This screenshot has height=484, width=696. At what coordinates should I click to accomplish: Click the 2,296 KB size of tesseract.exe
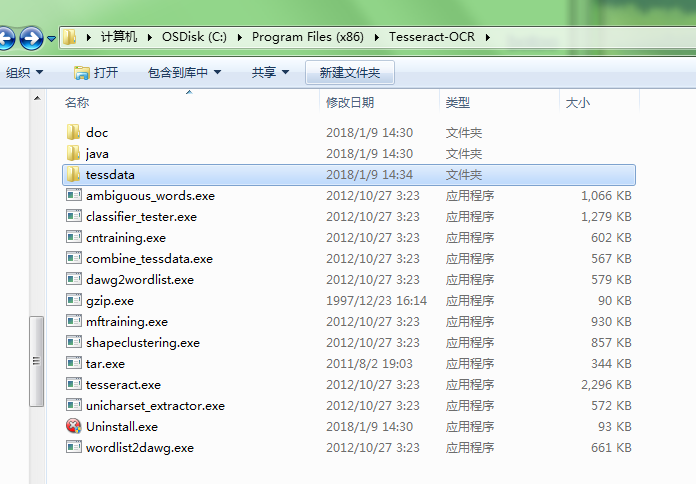tap(606, 385)
